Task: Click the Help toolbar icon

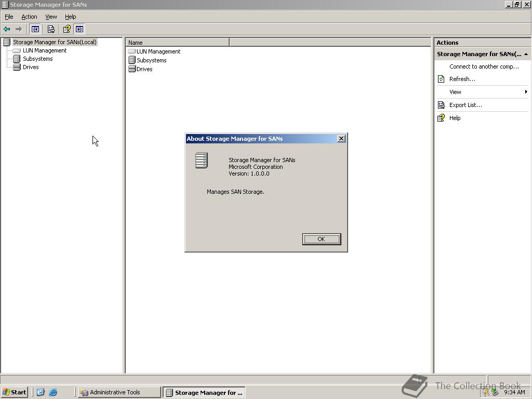Action: tap(67, 29)
